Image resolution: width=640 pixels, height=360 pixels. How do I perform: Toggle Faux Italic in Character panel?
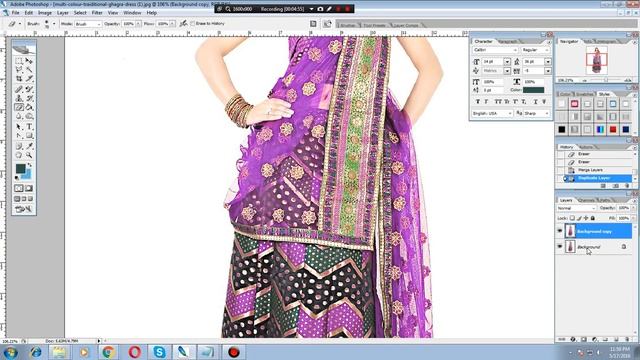tap(486, 102)
